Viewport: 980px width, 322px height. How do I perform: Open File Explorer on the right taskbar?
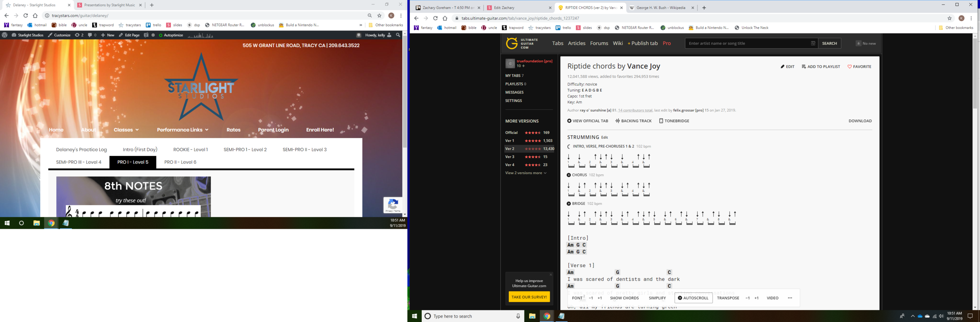click(532, 316)
